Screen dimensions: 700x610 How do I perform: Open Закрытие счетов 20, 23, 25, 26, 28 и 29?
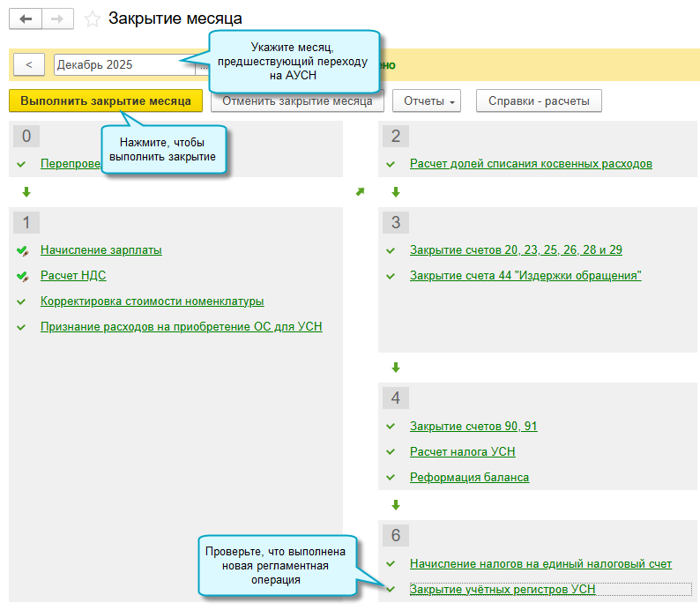click(x=516, y=249)
